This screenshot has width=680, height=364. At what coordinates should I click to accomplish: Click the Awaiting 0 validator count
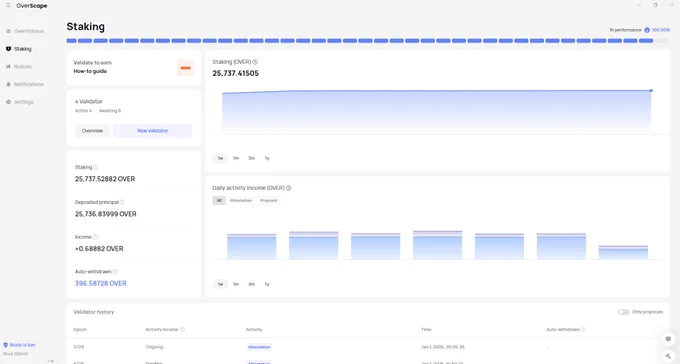110,111
